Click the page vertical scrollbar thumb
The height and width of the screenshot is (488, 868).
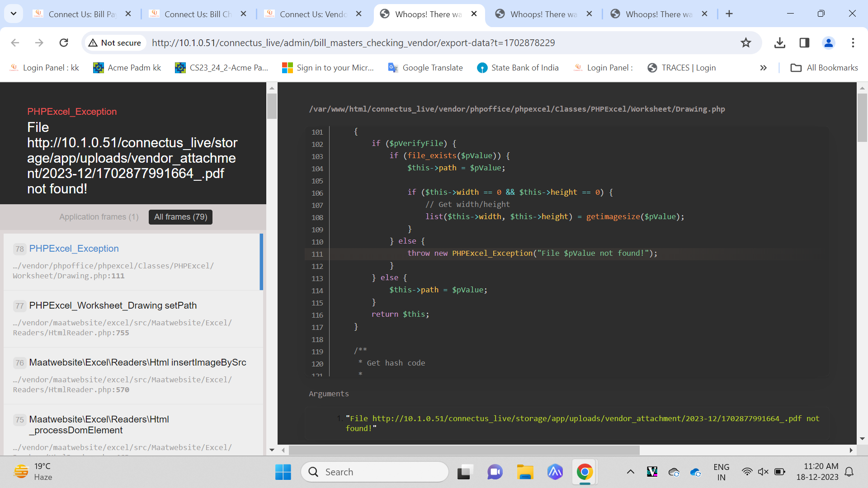(x=862, y=117)
